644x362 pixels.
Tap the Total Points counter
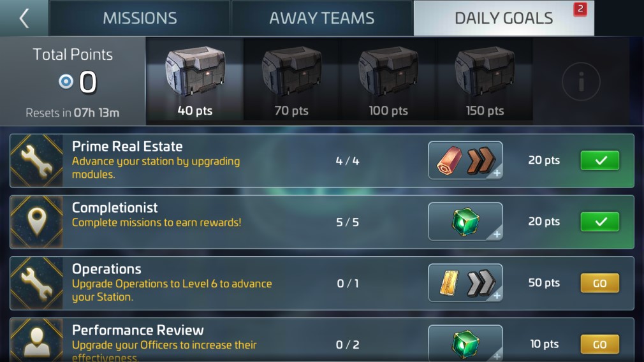77,82
